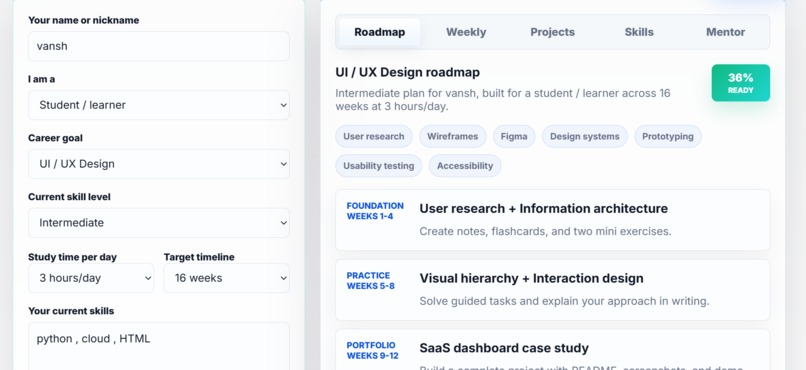This screenshot has height=370, width=806.
Task: Select the Prototyping chip
Action: pos(668,136)
